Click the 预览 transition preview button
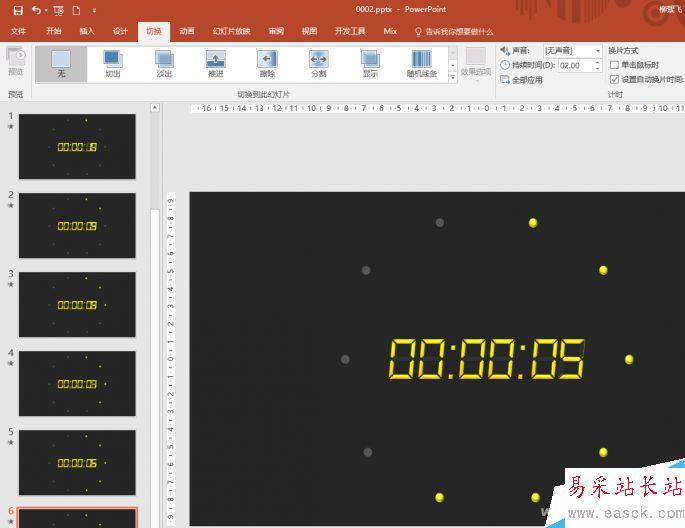The width and height of the screenshot is (685, 528). pos(16,62)
